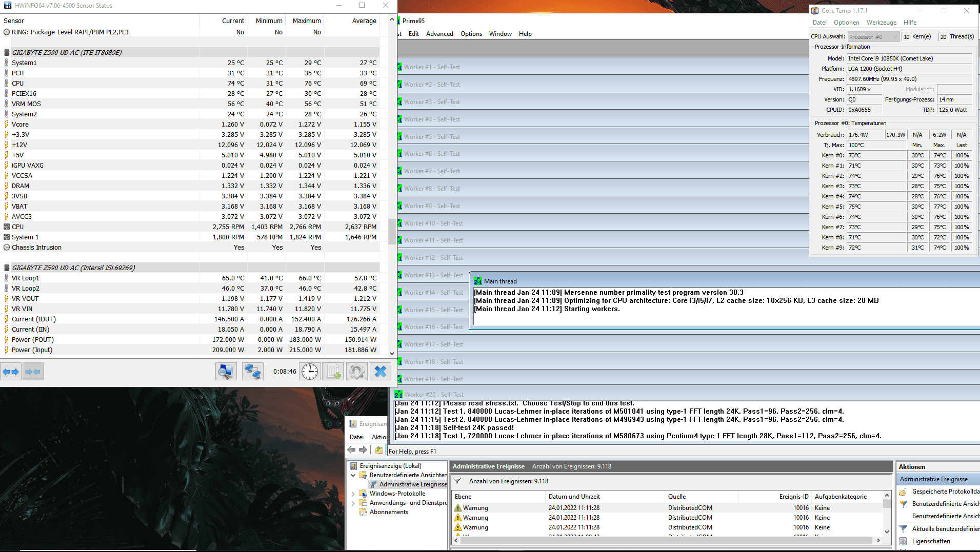
Task: Select Abonnements in Event Viewer tree
Action: [x=389, y=512]
